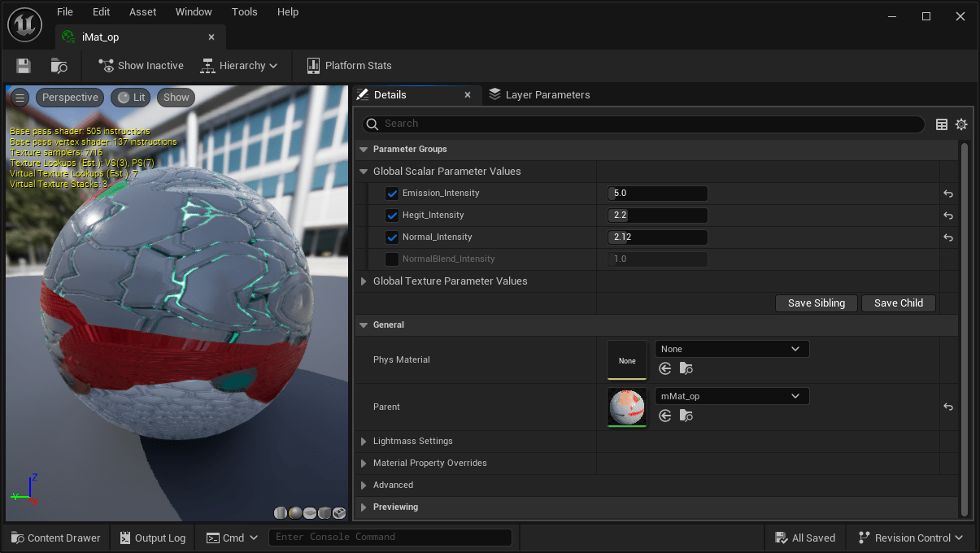
Task: Toggle Show Inactive in the toolbar
Action: pos(141,66)
